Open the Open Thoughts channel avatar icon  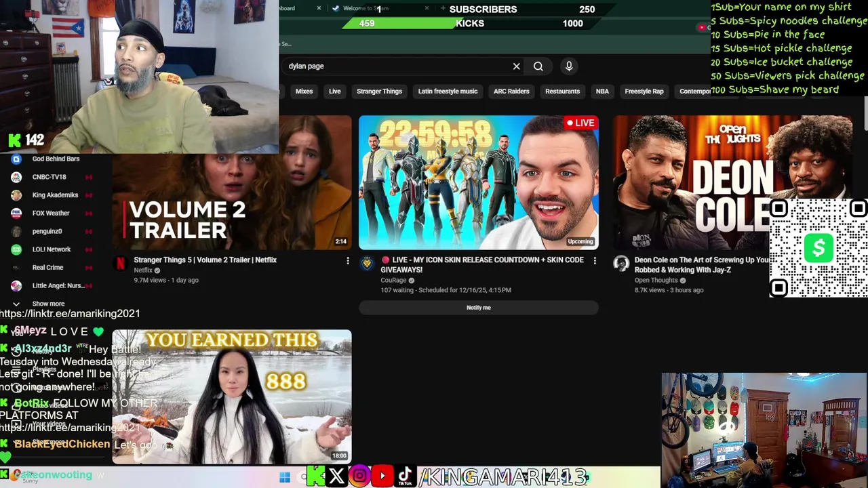pos(620,264)
